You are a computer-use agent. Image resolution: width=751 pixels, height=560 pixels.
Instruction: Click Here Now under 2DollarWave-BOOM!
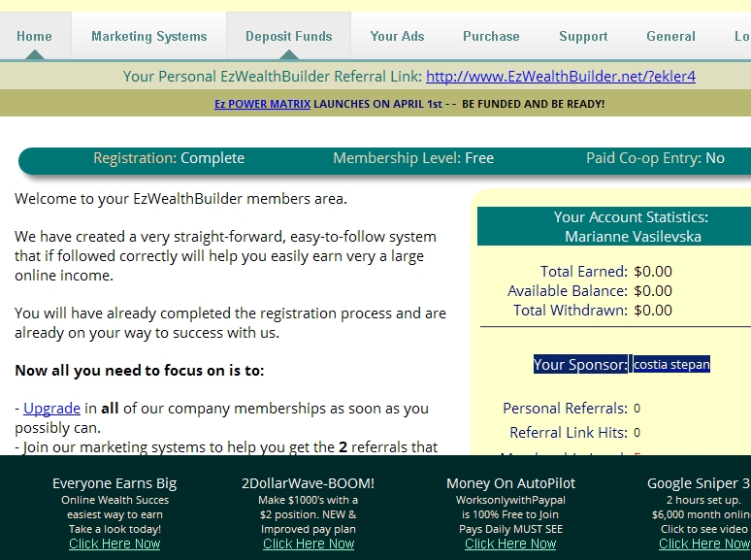click(309, 544)
